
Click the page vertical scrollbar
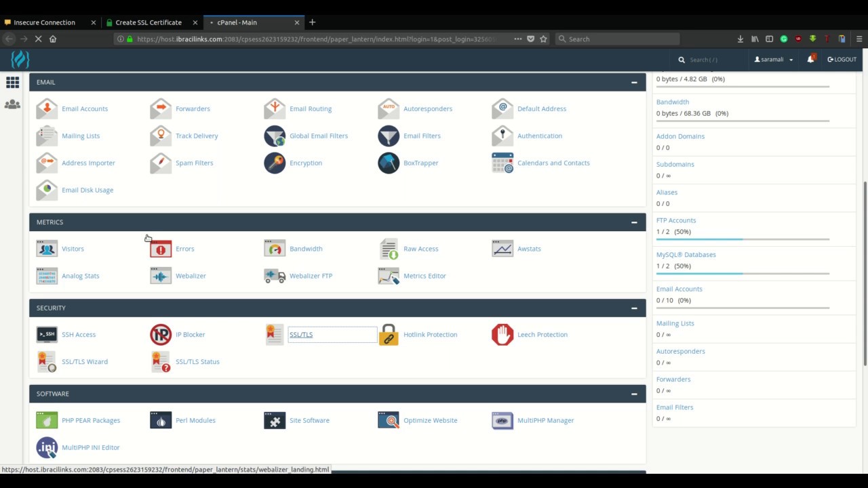(x=865, y=274)
